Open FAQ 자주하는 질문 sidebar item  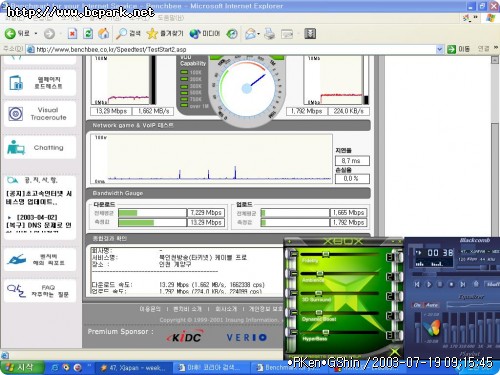(40, 291)
